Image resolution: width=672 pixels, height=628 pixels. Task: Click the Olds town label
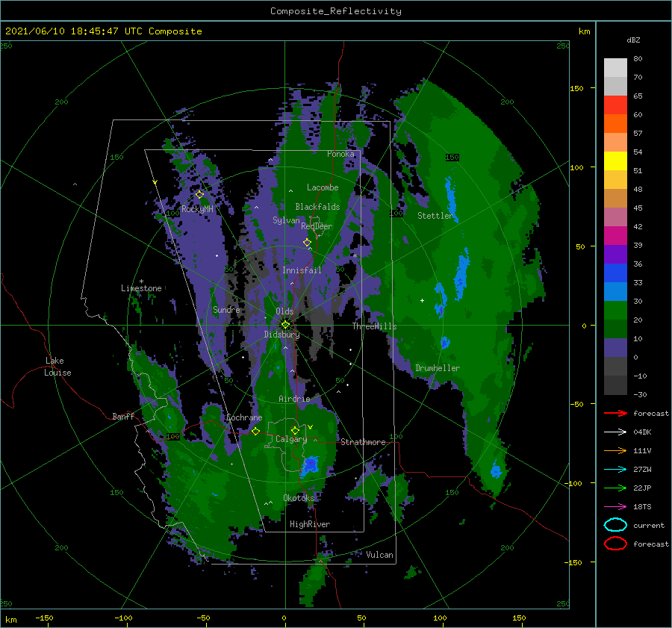click(284, 311)
